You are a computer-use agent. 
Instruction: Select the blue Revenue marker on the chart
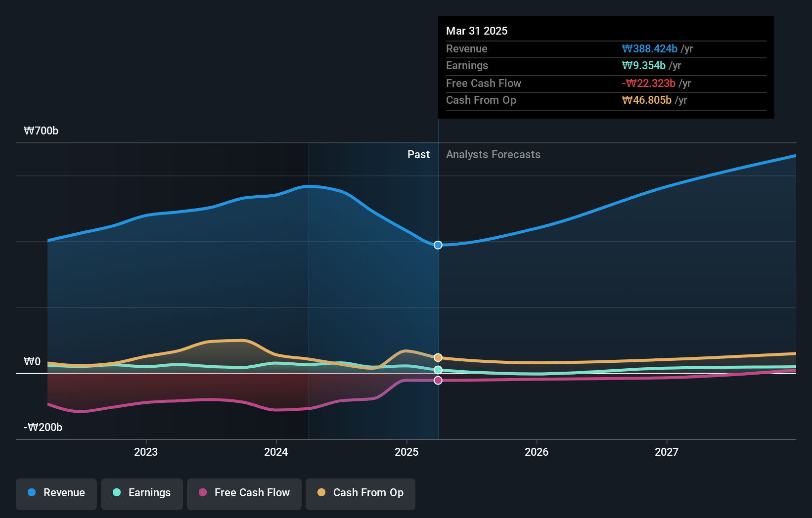point(437,245)
